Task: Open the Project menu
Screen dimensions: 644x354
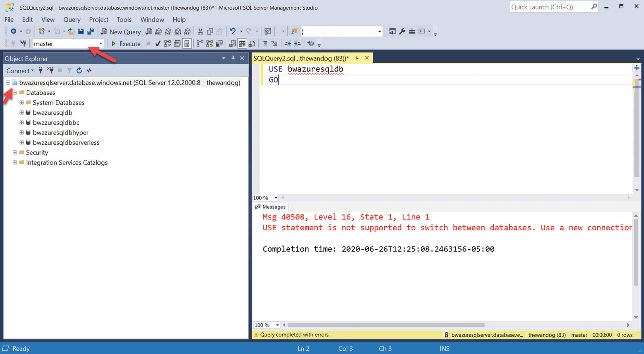Action: [x=98, y=20]
